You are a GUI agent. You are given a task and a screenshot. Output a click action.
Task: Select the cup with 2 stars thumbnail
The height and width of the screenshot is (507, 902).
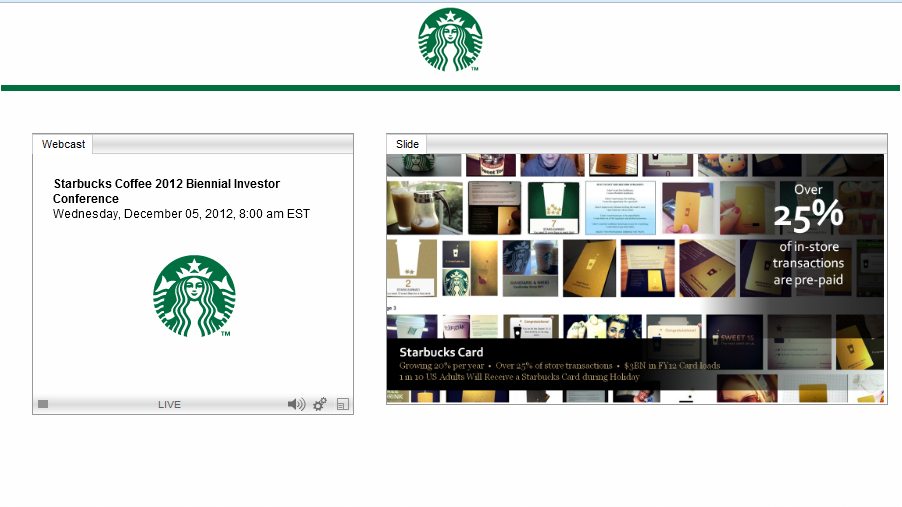412,268
